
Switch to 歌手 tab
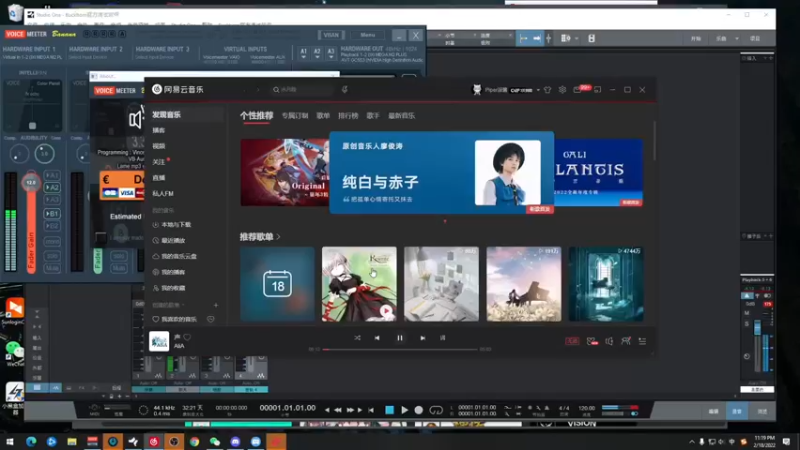(x=373, y=116)
